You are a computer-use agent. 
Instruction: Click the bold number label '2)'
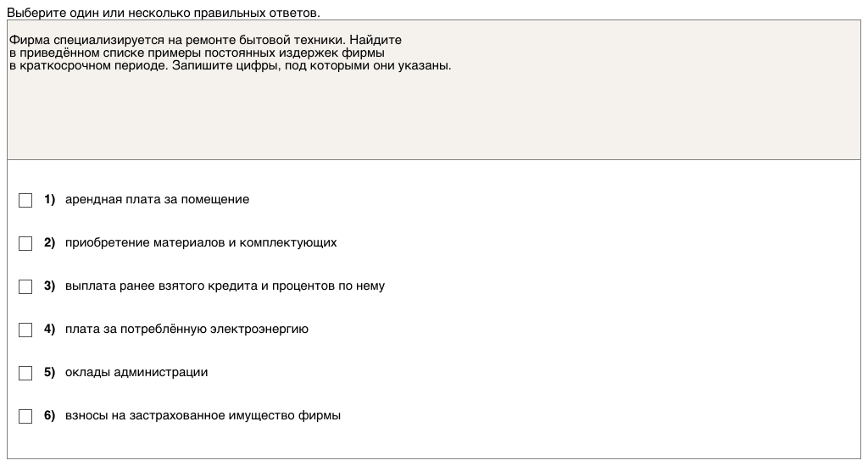(x=49, y=242)
